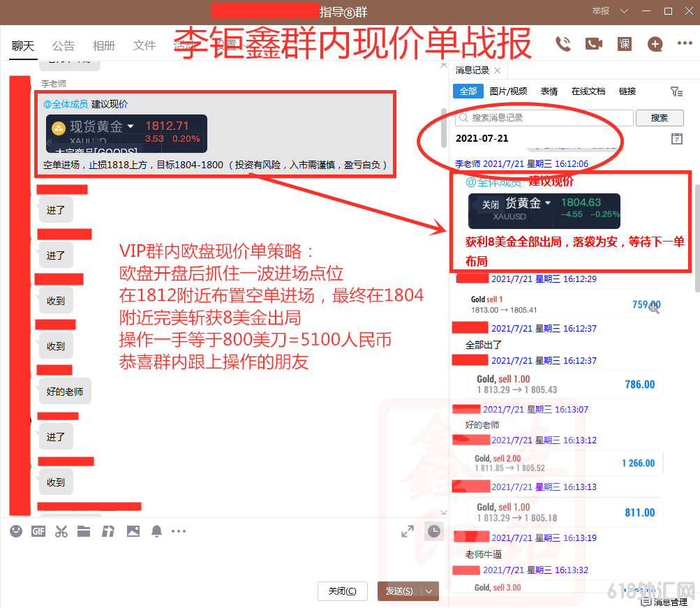
Task: Toggle the message history clock button
Action: [434, 532]
